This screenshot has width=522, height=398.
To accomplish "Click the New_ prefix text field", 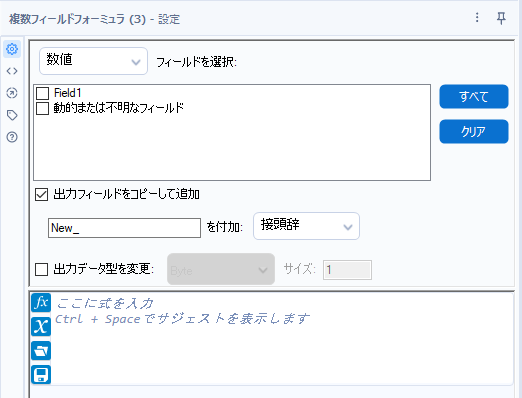I will point(124,228).
